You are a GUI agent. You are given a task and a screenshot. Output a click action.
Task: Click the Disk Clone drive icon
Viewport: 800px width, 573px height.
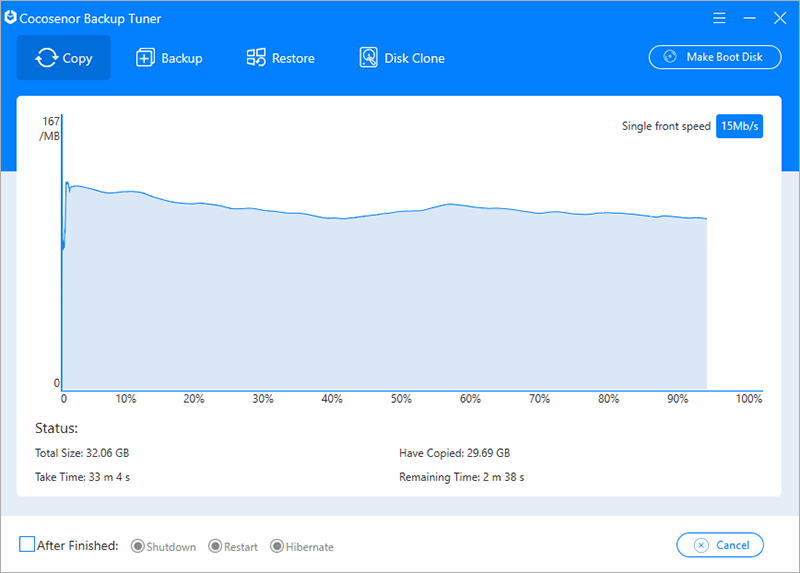tap(369, 58)
